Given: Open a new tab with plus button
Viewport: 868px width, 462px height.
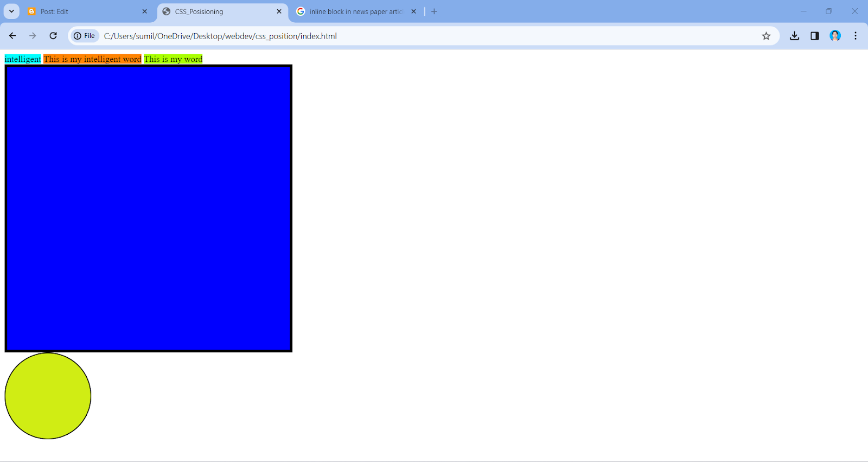Looking at the screenshot, I should pos(434,11).
